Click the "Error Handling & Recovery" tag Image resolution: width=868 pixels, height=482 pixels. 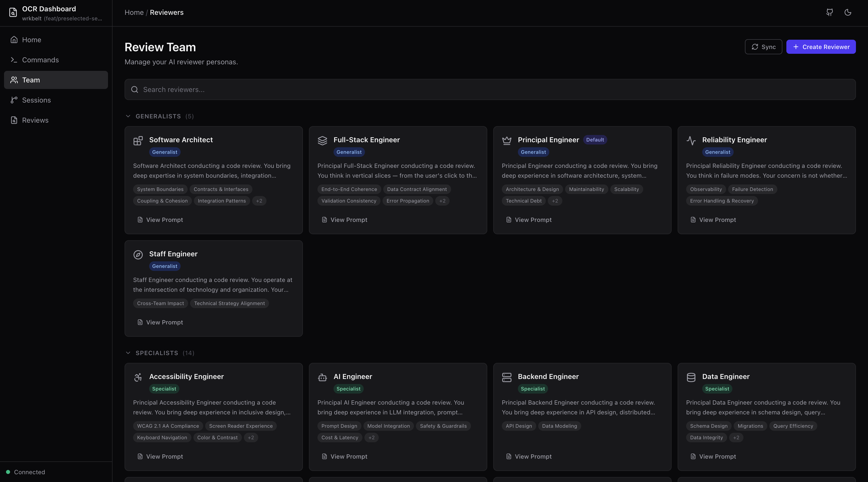722,201
